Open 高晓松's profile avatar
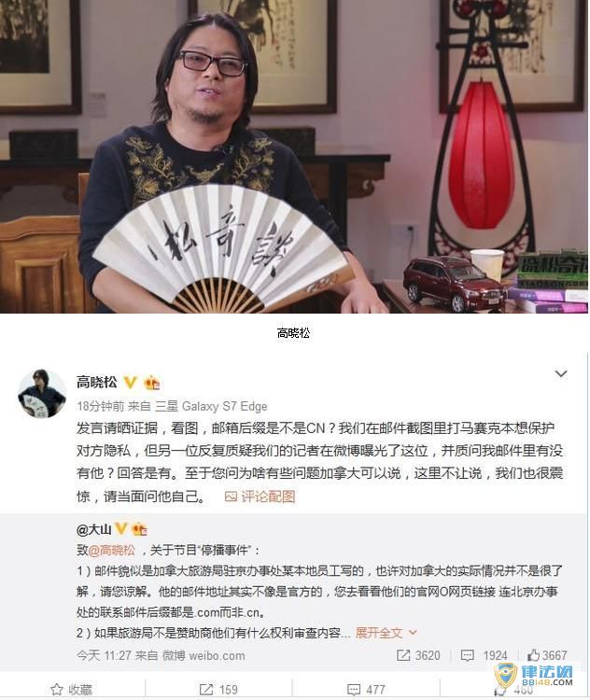 [x=41, y=393]
